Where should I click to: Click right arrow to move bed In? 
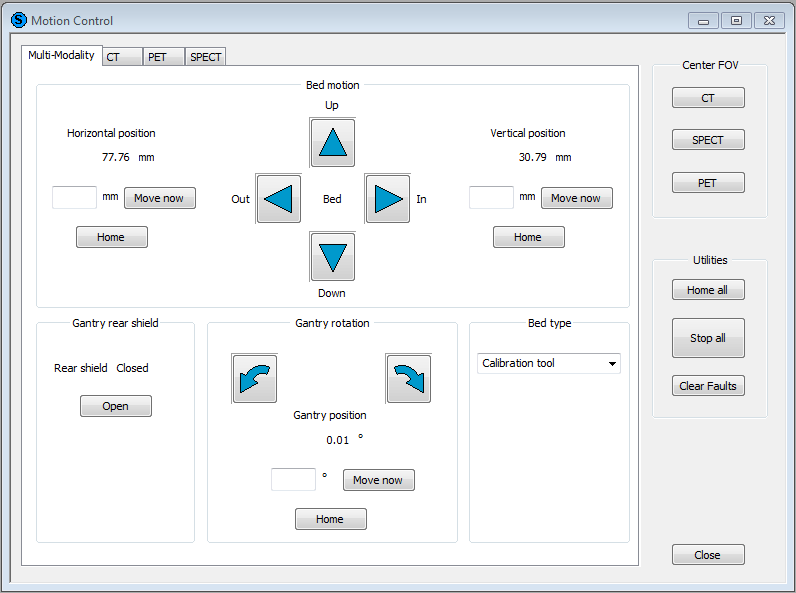(387, 199)
